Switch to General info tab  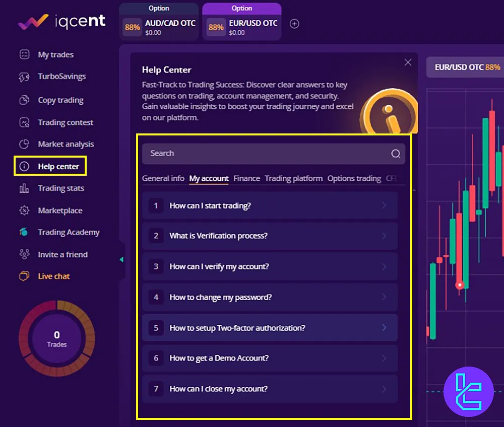click(163, 179)
